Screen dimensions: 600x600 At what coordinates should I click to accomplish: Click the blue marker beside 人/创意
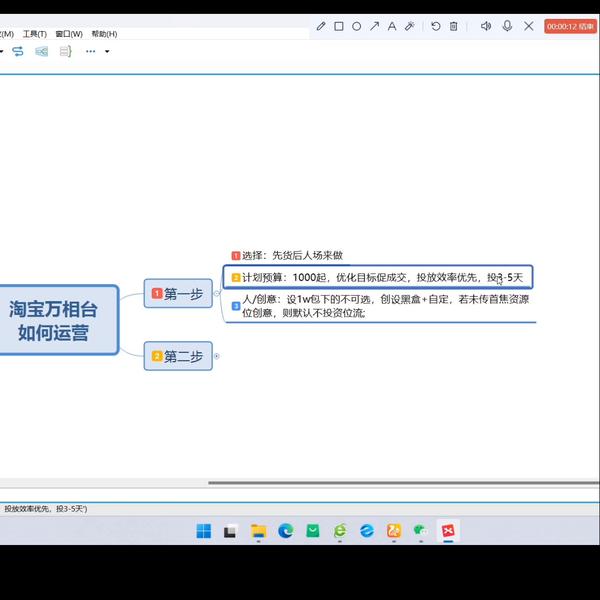tap(236, 306)
